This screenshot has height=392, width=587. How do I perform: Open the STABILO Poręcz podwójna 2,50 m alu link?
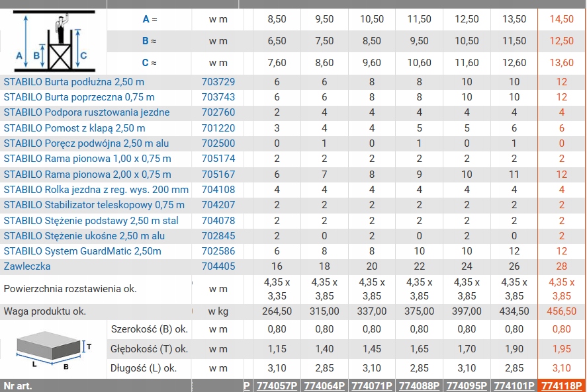coord(86,143)
